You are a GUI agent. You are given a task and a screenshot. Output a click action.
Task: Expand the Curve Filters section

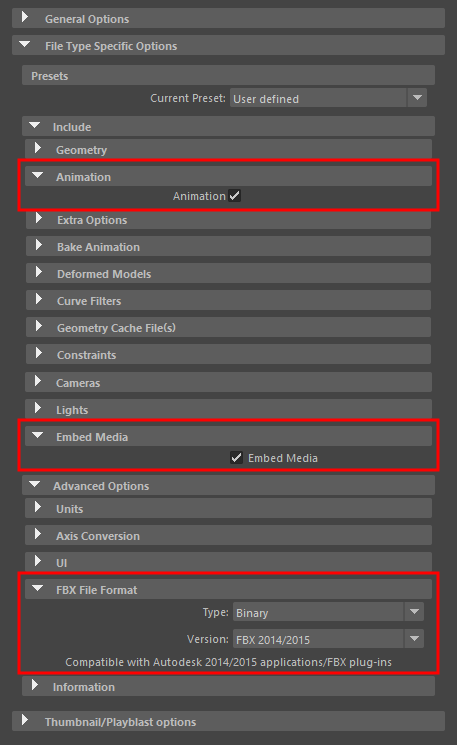click(228, 300)
